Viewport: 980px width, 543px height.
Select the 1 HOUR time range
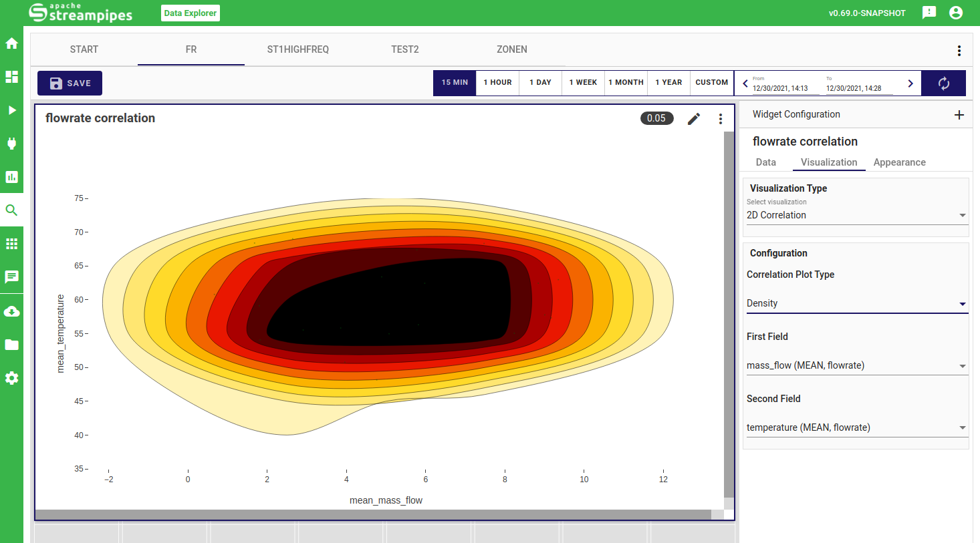[x=497, y=83]
